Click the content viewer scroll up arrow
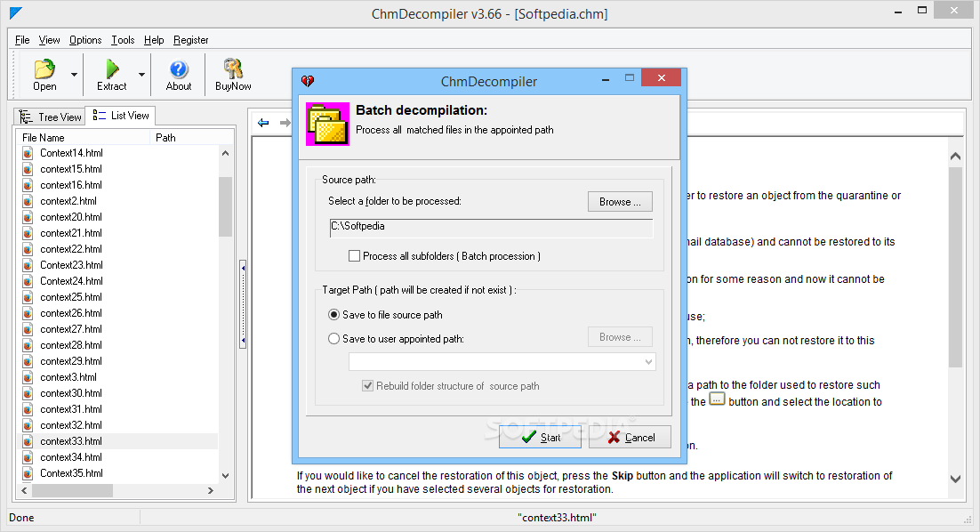Viewport: 980px width, 532px height. point(955,157)
